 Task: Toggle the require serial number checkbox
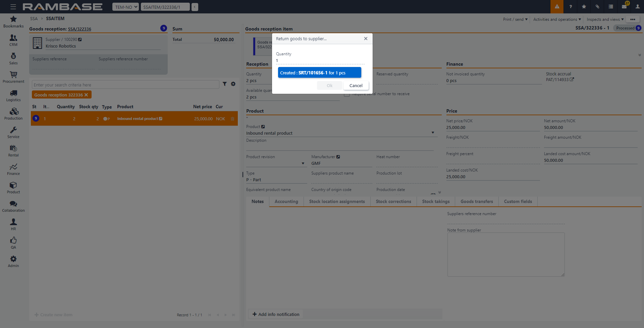347,94
